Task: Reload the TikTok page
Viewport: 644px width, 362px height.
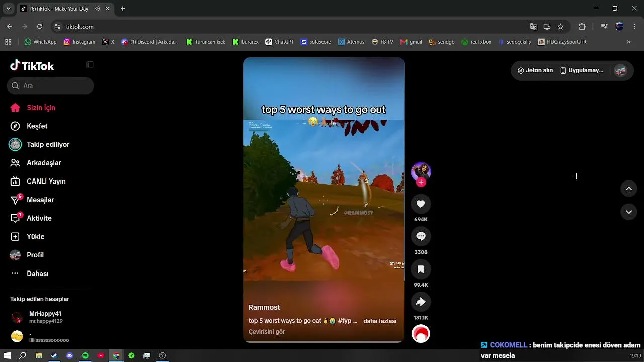Action: (x=40, y=27)
